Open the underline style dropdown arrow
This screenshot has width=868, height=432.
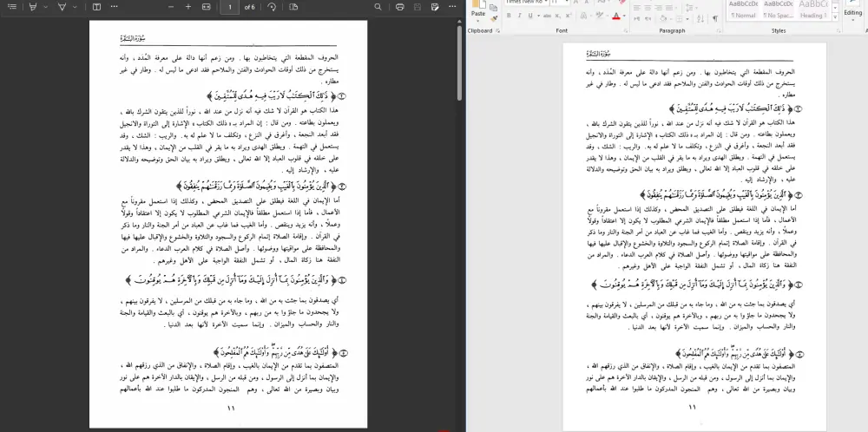tap(539, 16)
